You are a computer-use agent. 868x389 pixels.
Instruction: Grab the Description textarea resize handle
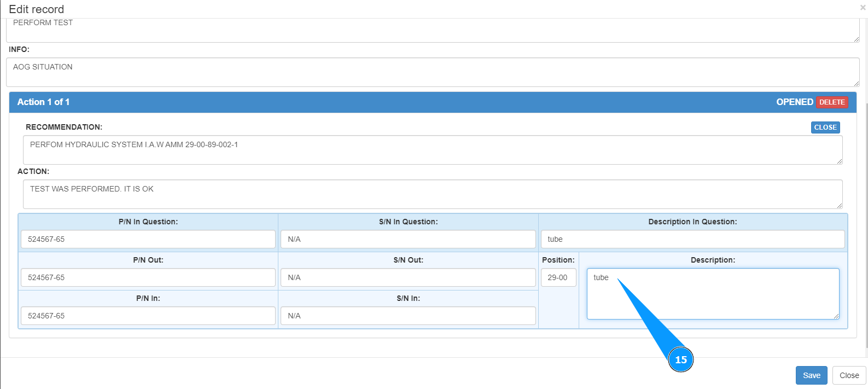(836, 316)
